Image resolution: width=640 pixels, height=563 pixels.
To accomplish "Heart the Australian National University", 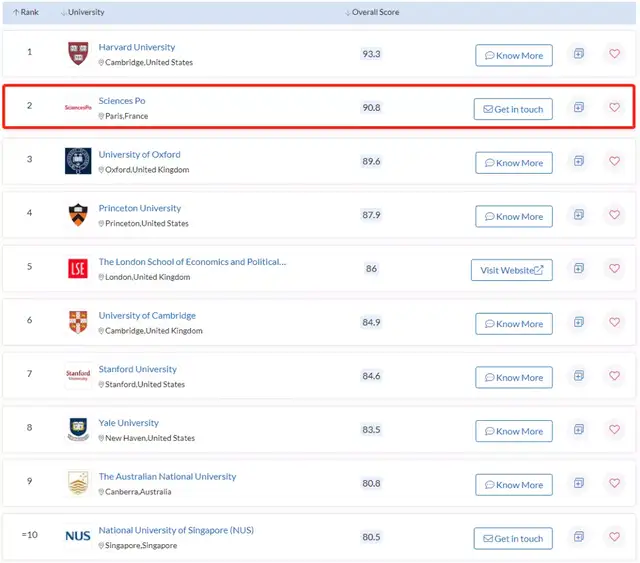I will coord(614,483).
